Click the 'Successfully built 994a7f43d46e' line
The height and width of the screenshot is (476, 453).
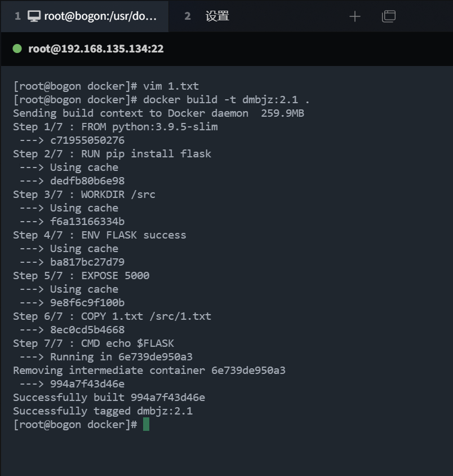pyautogui.click(x=109, y=398)
